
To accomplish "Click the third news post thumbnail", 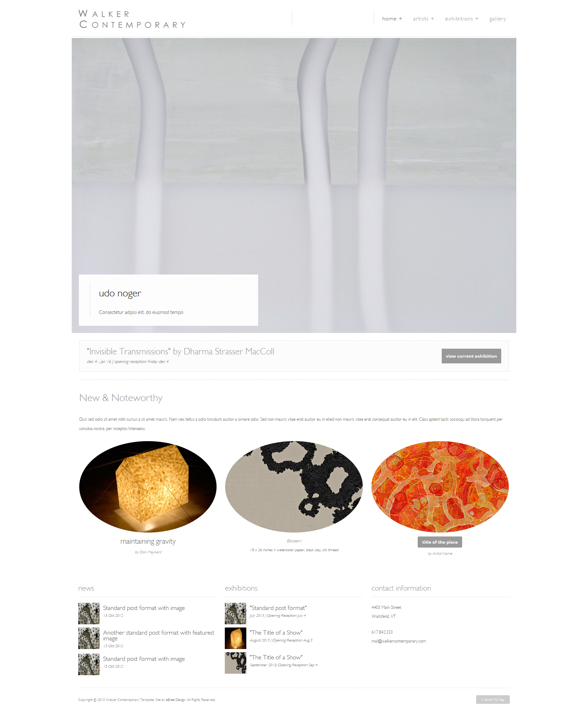I will [x=89, y=664].
